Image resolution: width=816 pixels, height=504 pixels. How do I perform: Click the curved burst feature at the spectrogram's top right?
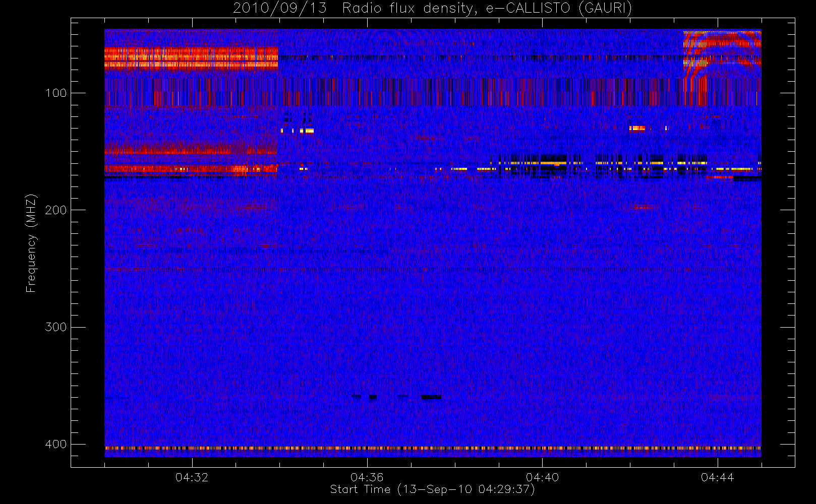(722, 54)
